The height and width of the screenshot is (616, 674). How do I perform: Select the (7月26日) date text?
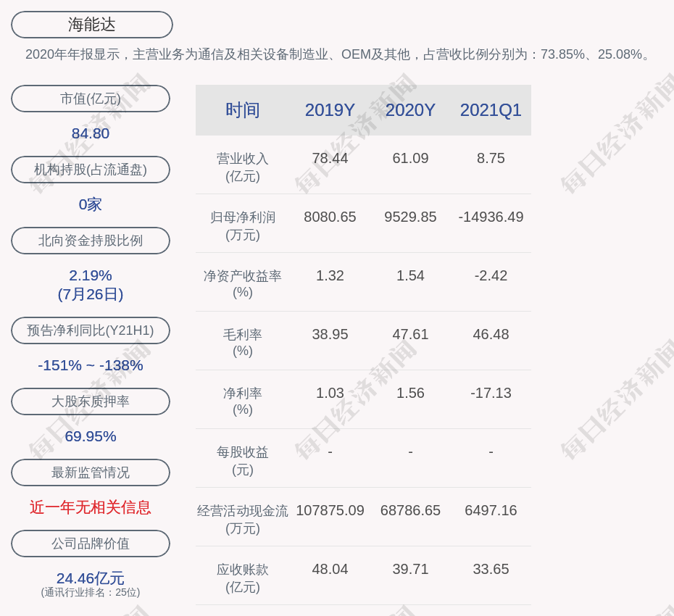pyautogui.click(x=91, y=294)
